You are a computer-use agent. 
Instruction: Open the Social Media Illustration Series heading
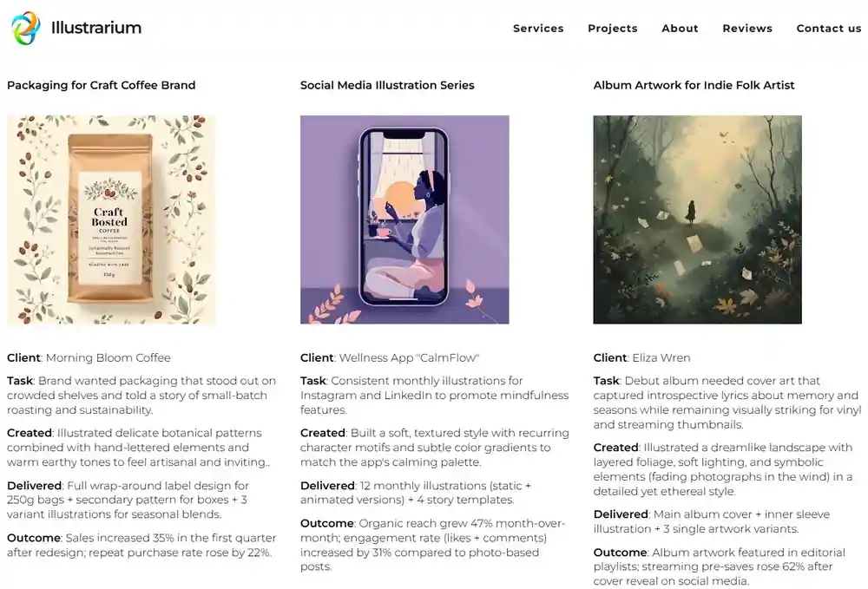[387, 85]
